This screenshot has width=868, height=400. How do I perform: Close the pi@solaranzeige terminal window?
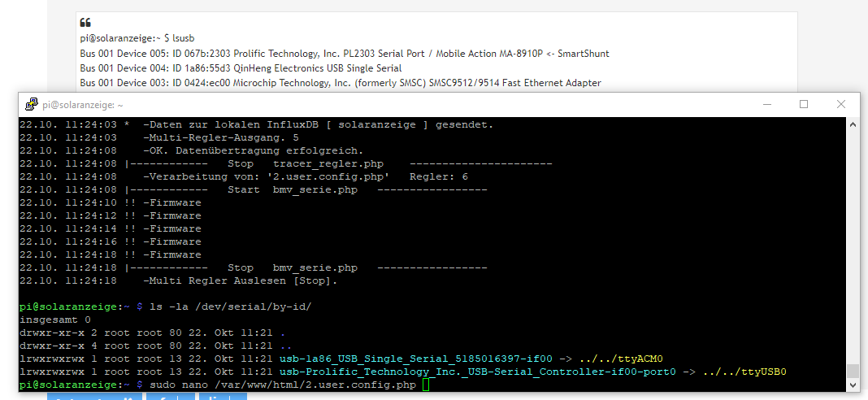[x=841, y=104]
